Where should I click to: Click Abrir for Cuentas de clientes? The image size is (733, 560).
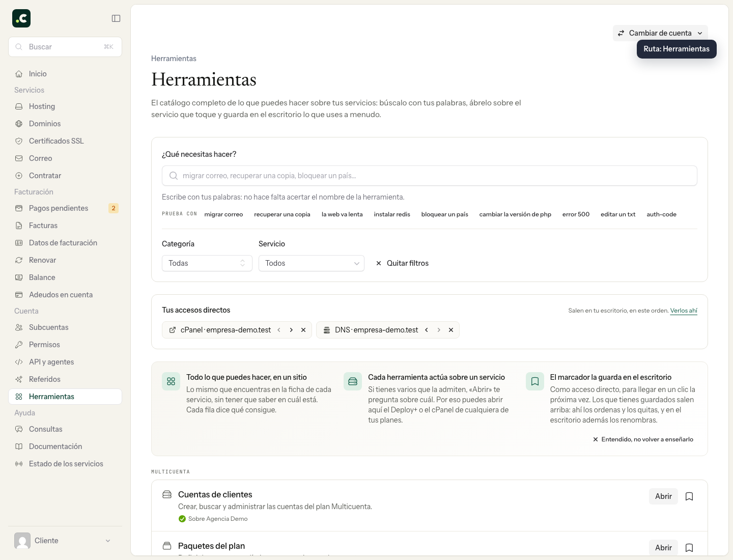pos(663,496)
